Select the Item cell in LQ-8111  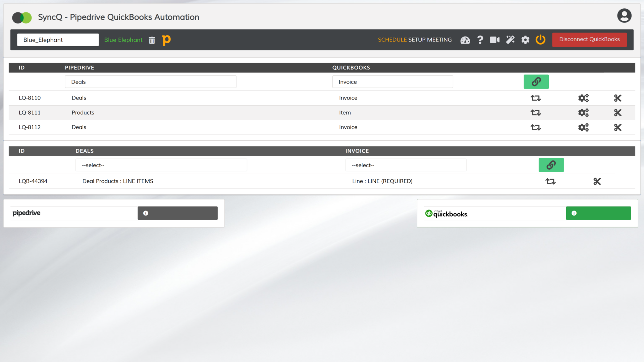coord(345,113)
